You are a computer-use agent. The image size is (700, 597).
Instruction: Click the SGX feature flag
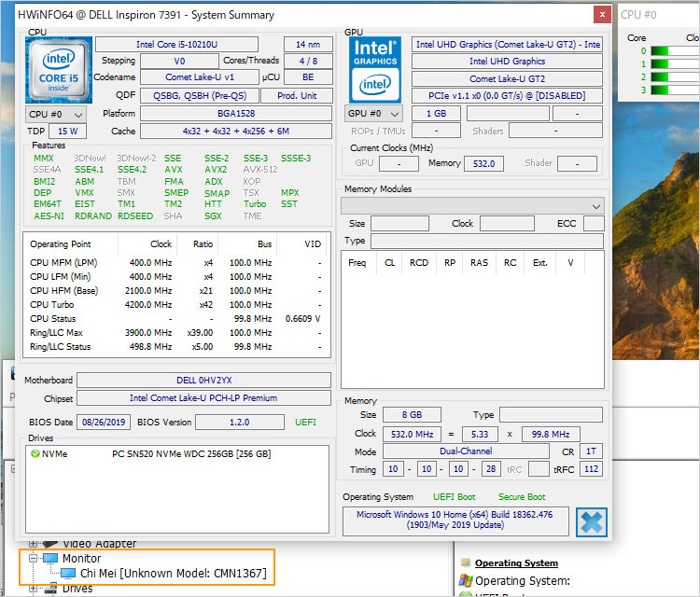[213, 216]
